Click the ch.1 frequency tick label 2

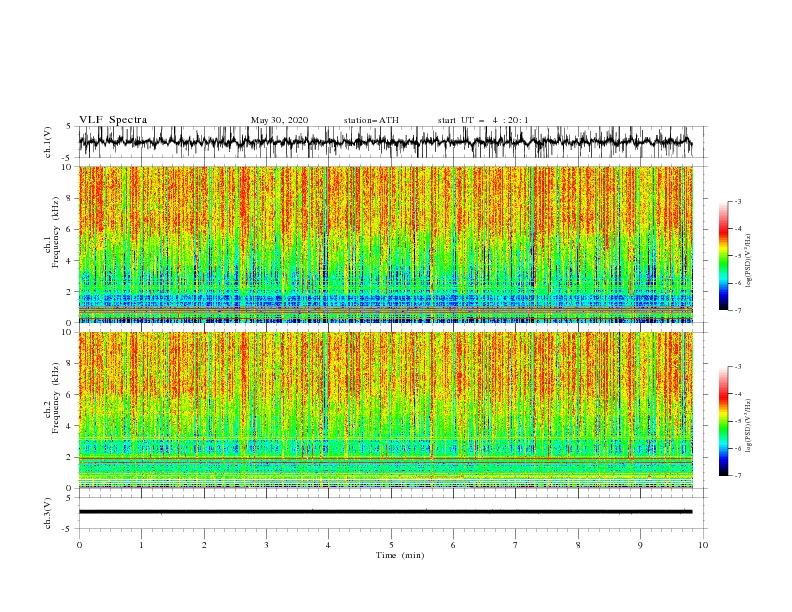coord(70,292)
